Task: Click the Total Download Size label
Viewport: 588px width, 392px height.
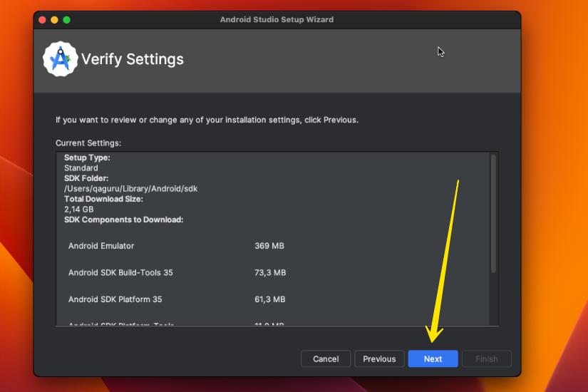Action: point(103,199)
